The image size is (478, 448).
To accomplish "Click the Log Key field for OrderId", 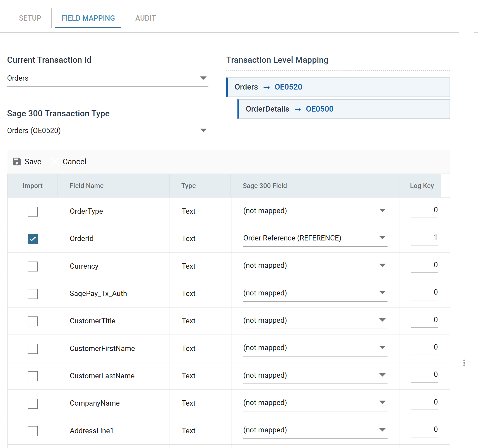I will click(x=424, y=238).
